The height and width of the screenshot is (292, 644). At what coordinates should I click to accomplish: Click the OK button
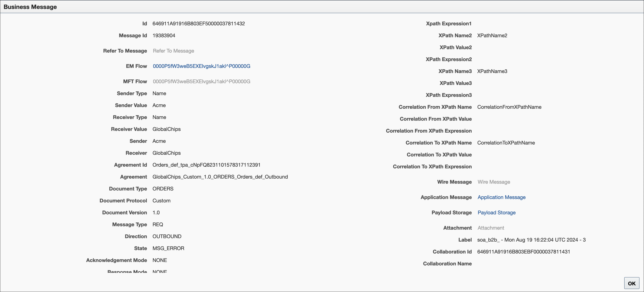[631, 283]
